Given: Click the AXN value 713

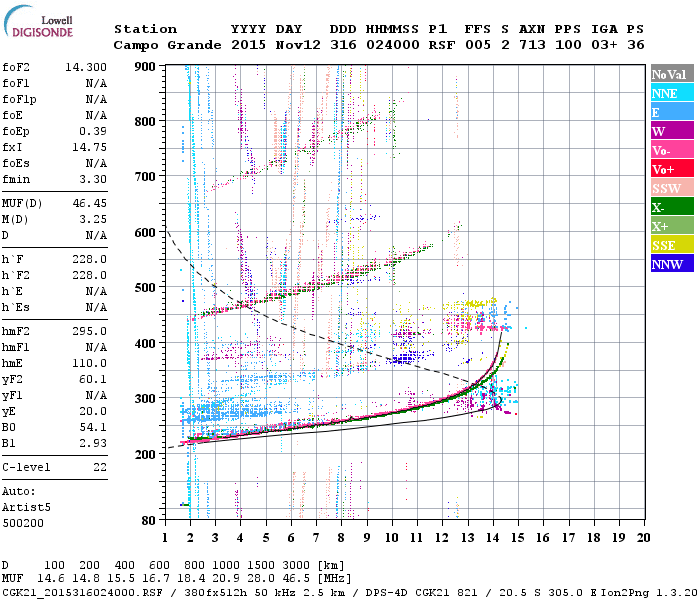Looking at the screenshot, I should click(532, 45).
